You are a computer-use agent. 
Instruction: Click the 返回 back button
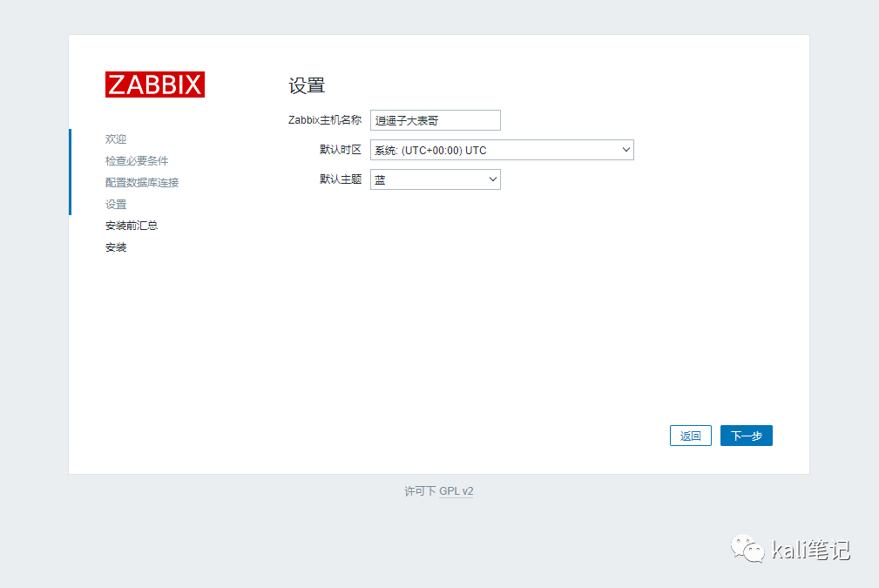pos(691,436)
